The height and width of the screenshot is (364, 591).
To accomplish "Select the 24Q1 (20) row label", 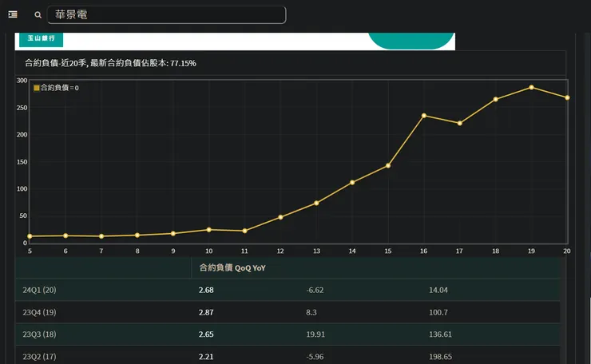I will pos(39,290).
